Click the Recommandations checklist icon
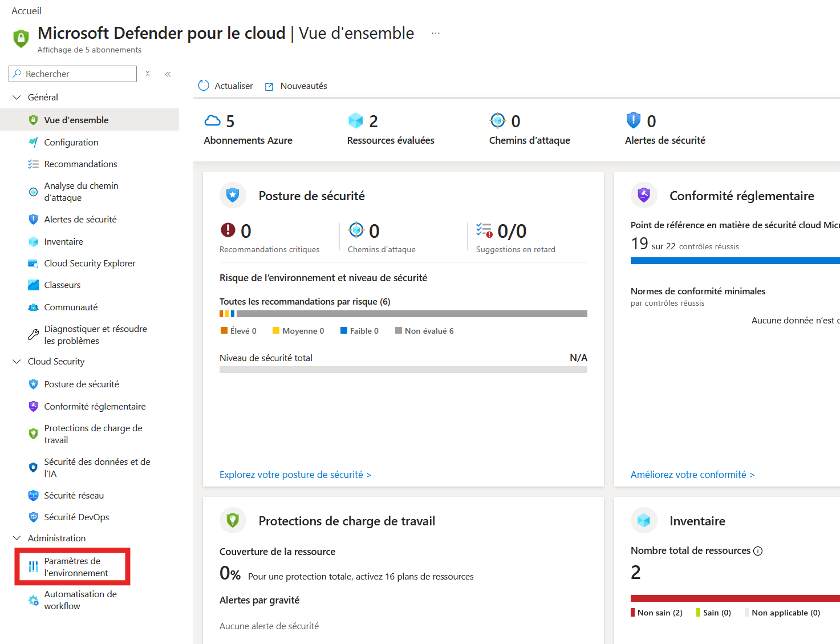This screenshot has height=644, width=840. (x=34, y=164)
